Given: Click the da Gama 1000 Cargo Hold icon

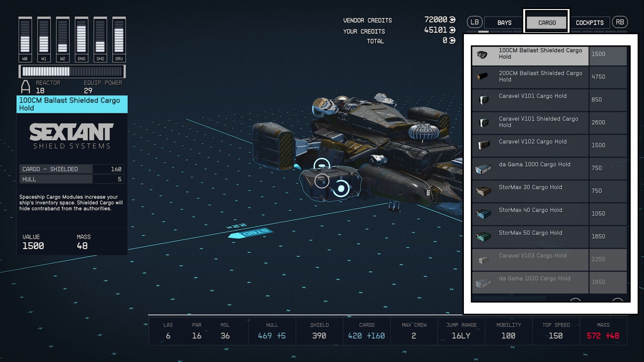Looking at the screenshot, I should click(x=483, y=168).
